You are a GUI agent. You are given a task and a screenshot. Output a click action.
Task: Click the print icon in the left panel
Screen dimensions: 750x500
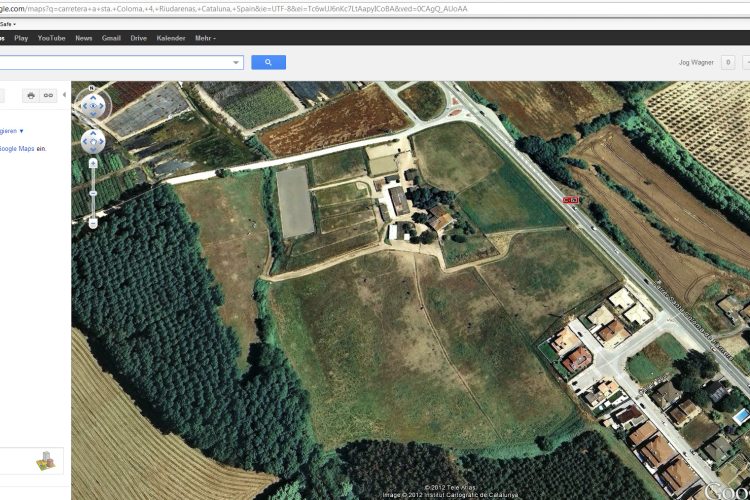coord(31,95)
